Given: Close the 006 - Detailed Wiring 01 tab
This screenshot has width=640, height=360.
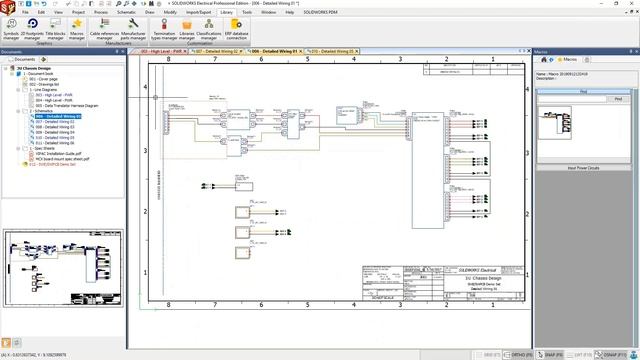Looking at the screenshot, I should point(301,51).
